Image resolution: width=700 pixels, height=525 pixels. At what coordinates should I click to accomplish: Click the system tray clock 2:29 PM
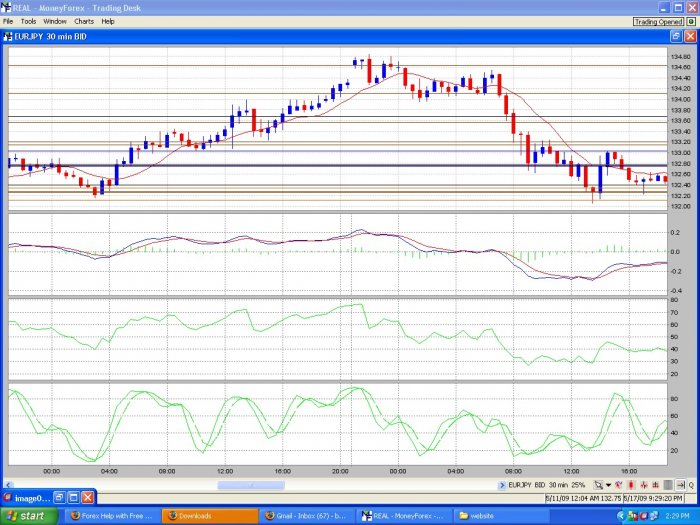[x=677, y=516]
